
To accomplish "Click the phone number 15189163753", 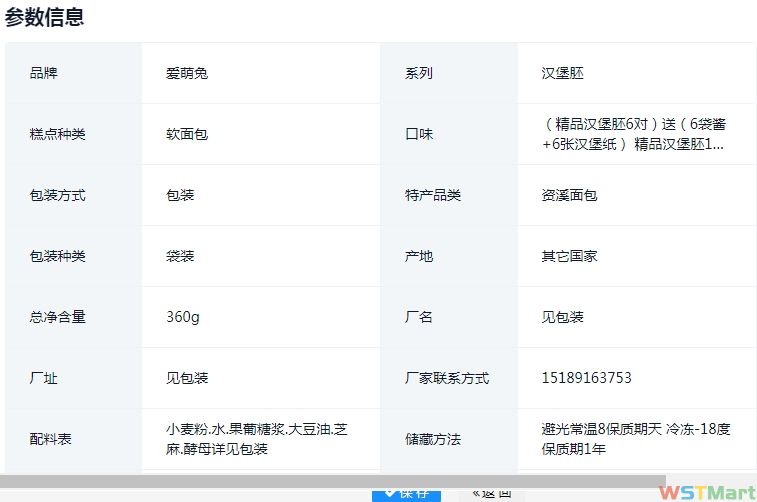I will click(x=586, y=378).
